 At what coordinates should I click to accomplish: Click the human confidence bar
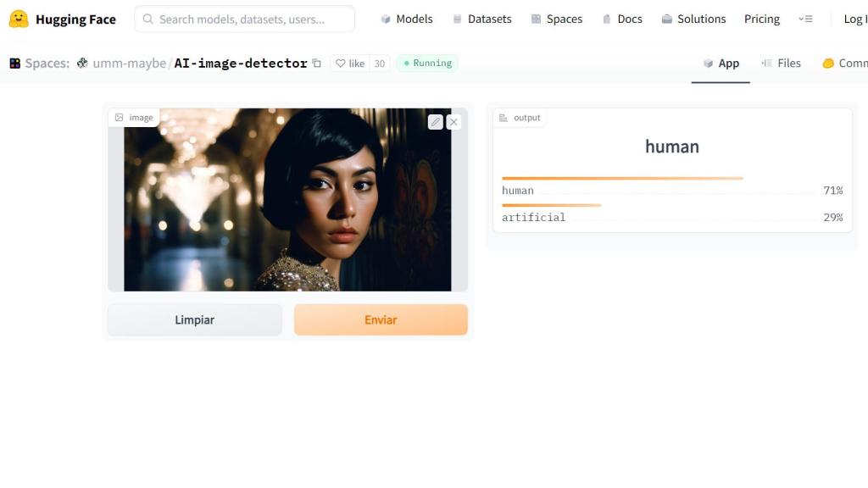pyautogui.click(x=622, y=178)
